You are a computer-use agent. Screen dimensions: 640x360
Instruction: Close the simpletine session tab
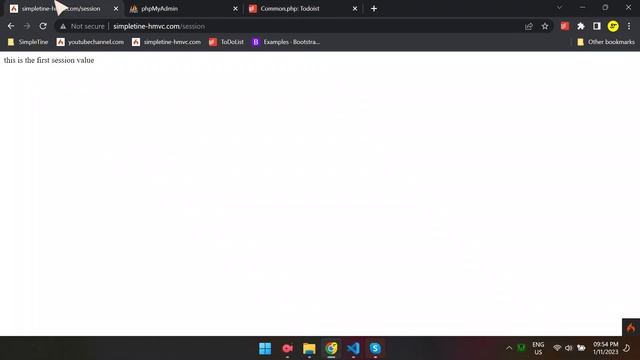tap(116, 9)
